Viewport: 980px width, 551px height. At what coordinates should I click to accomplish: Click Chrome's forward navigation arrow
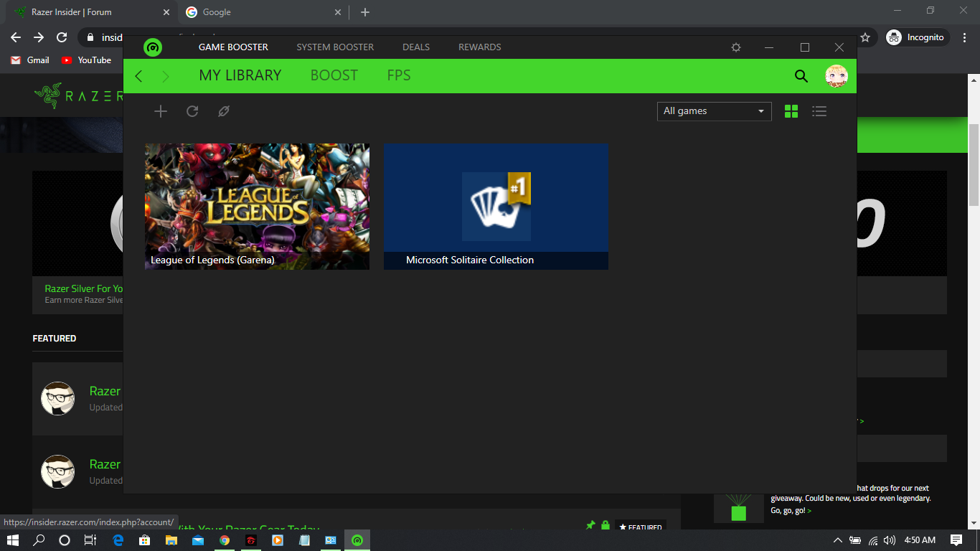(x=39, y=37)
